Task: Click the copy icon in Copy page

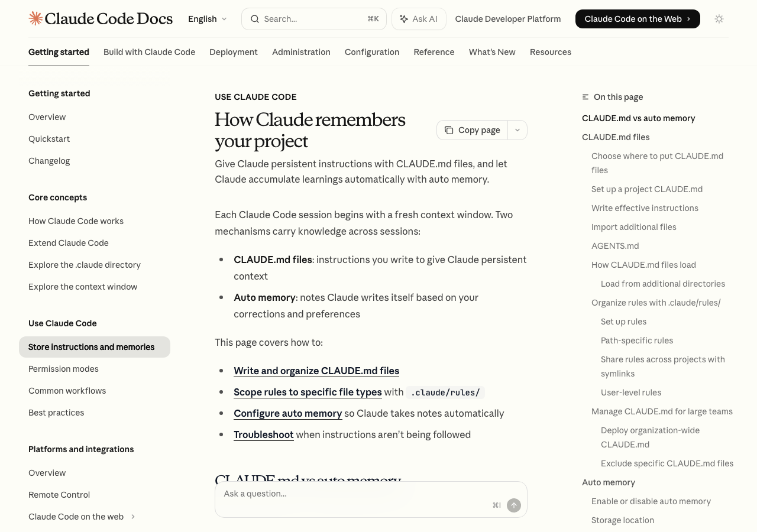Action: click(x=449, y=130)
